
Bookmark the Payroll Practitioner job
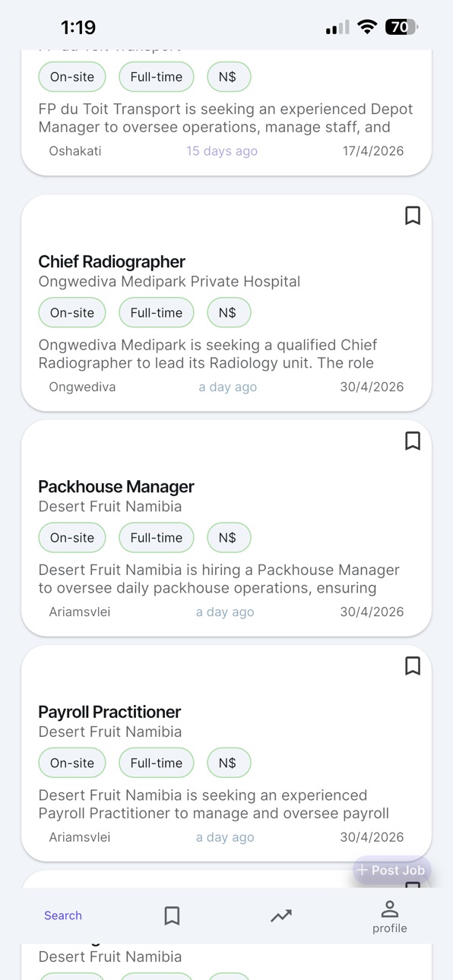pyautogui.click(x=412, y=666)
